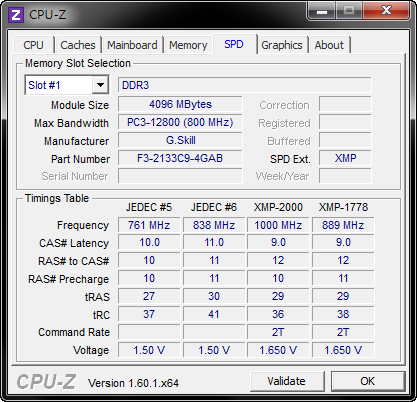This screenshot has height=402, width=417.
Task: Select the G.Skill manufacturer value
Action: pos(180,140)
